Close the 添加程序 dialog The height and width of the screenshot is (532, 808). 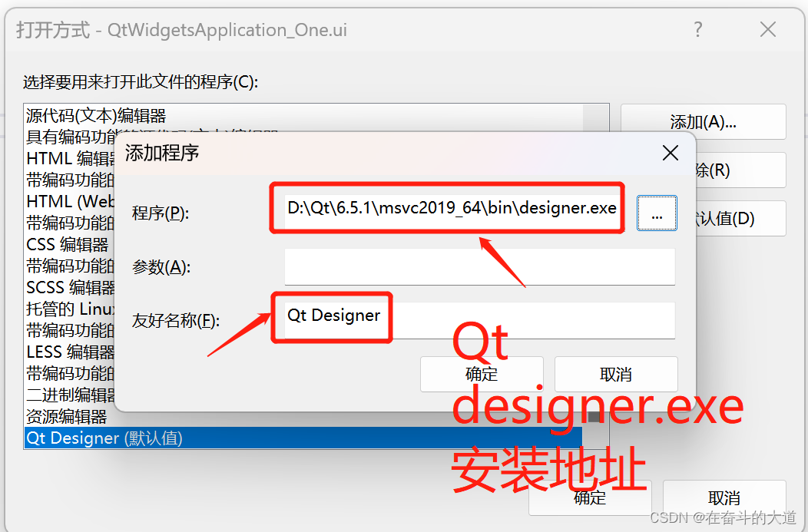click(x=670, y=153)
